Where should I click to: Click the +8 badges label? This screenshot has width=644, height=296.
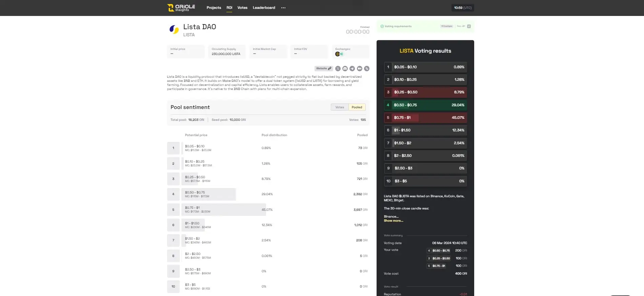(x=446, y=26)
